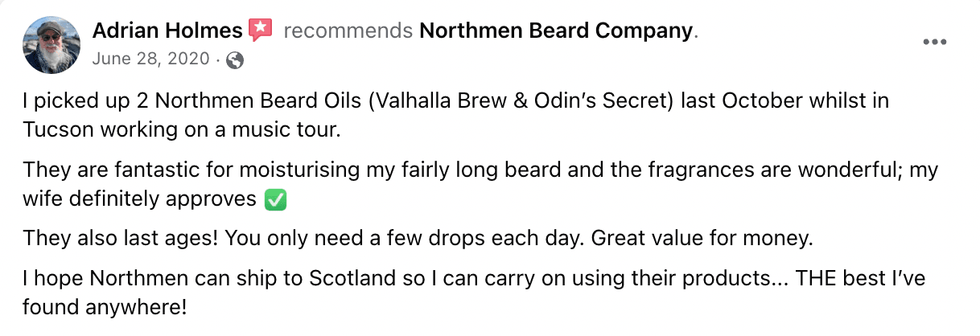Click the red star recommendation badge icon

(x=260, y=31)
